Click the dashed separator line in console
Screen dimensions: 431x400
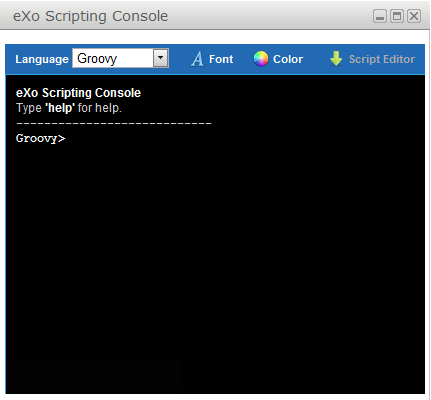pyautogui.click(x=114, y=123)
